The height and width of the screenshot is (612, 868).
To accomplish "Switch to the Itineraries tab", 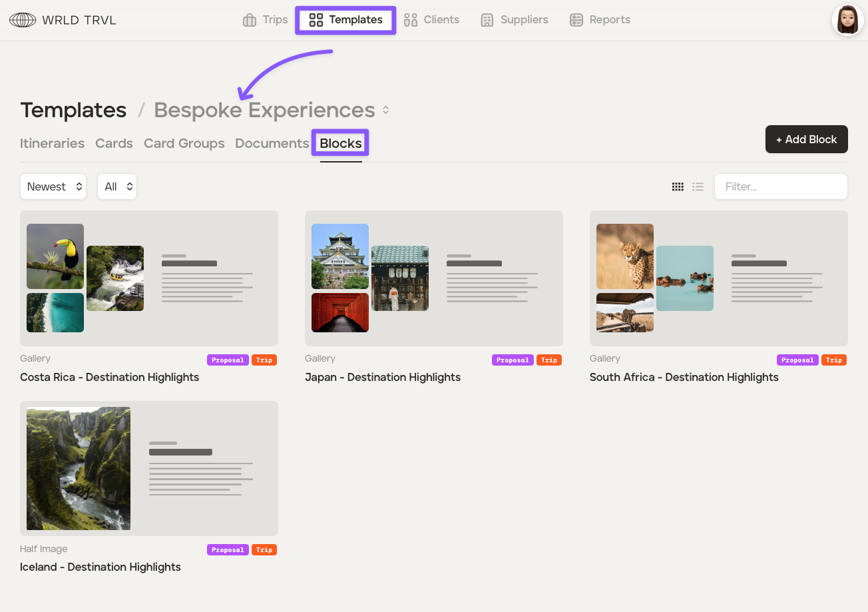I will 52,143.
